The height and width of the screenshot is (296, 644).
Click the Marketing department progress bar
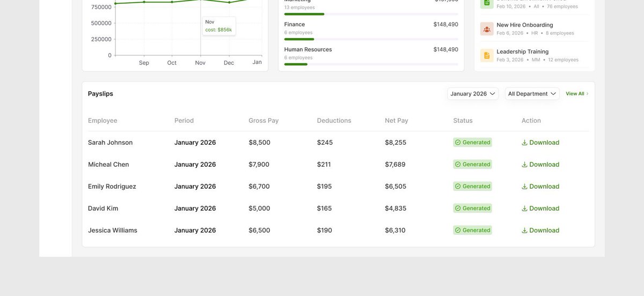371,14
